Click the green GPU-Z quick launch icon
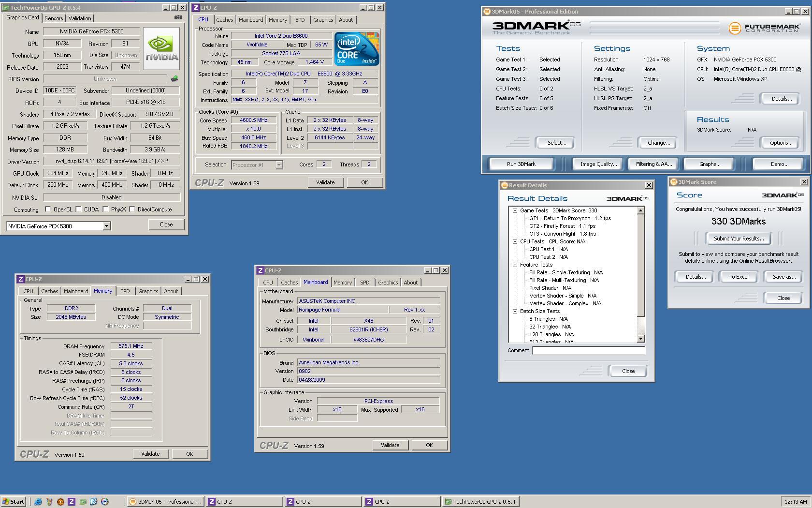 point(83,502)
